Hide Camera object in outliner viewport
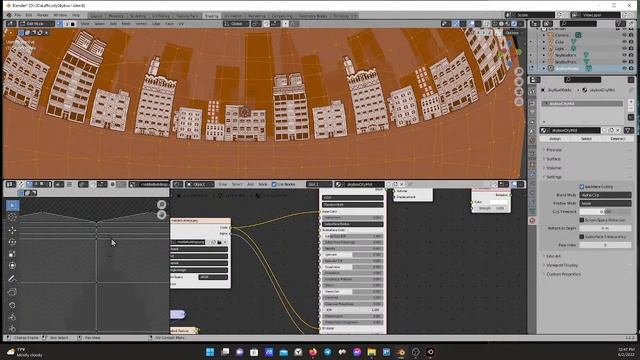Viewport: 640px width, 360px height. click(624, 35)
